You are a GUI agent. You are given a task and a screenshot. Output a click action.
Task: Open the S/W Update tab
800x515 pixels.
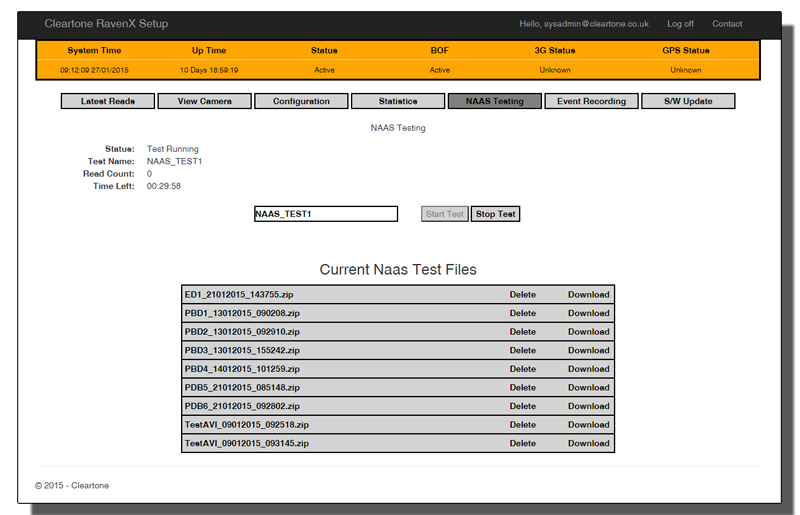pos(687,101)
